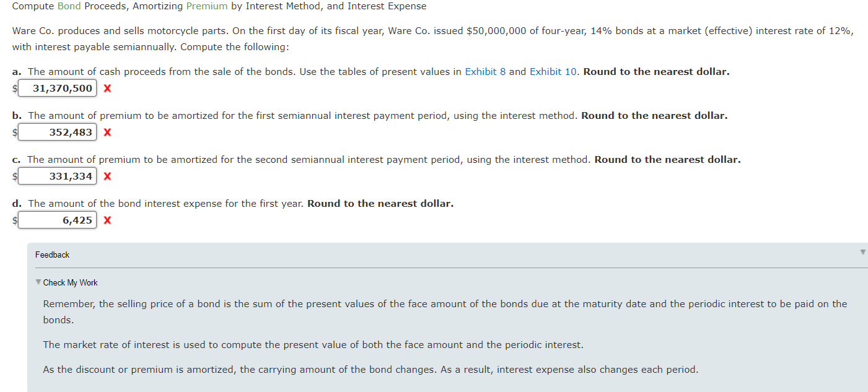This screenshot has height=392, width=868.
Task: Click the red X next to the 352,483 answer
Action: tap(107, 132)
